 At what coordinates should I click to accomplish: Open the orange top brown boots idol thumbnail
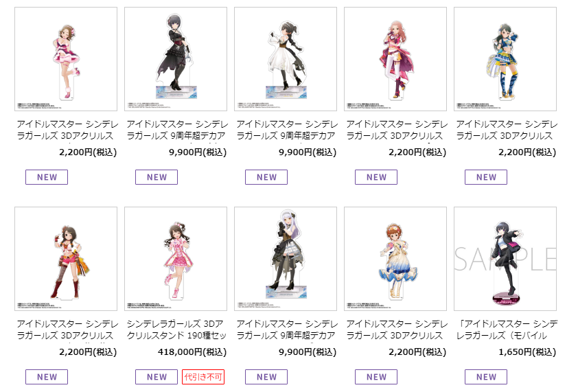(x=66, y=259)
